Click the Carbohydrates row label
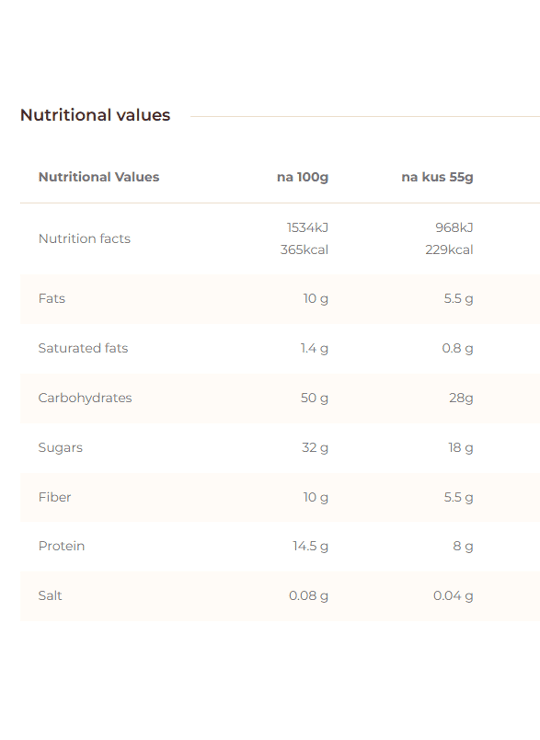The width and height of the screenshot is (540, 740). click(85, 398)
